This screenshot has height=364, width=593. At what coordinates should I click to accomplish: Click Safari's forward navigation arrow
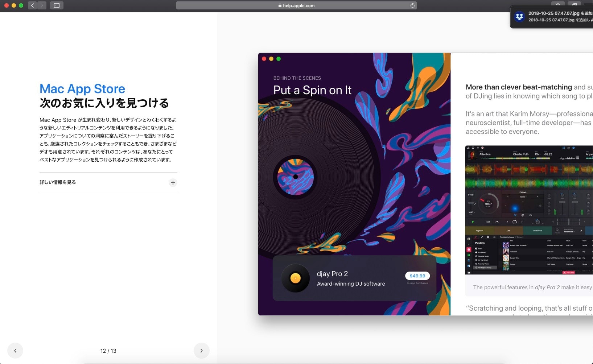tap(42, 5)
